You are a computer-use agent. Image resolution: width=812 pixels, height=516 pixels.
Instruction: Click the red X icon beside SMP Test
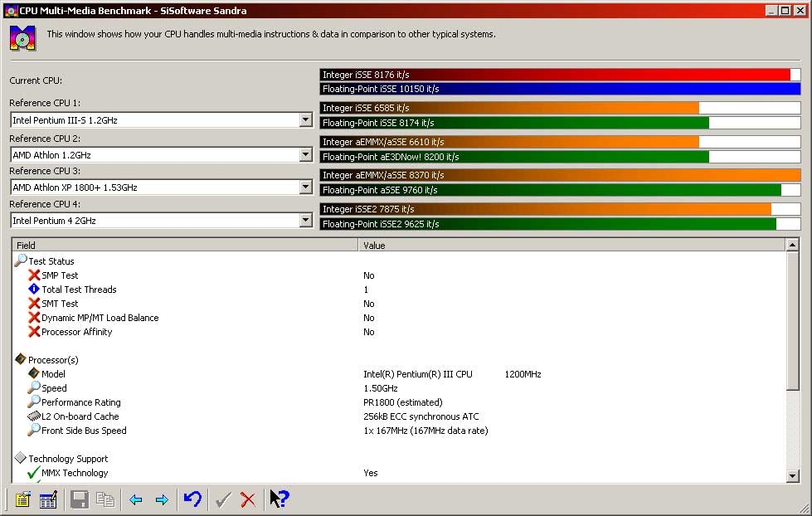click(34, 275)
